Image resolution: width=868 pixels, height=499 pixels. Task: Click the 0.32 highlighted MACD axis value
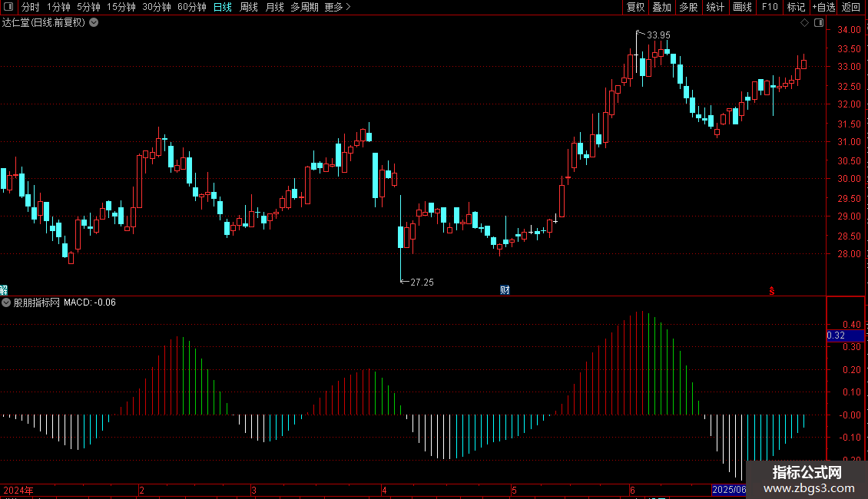click(x=845, y=335)
